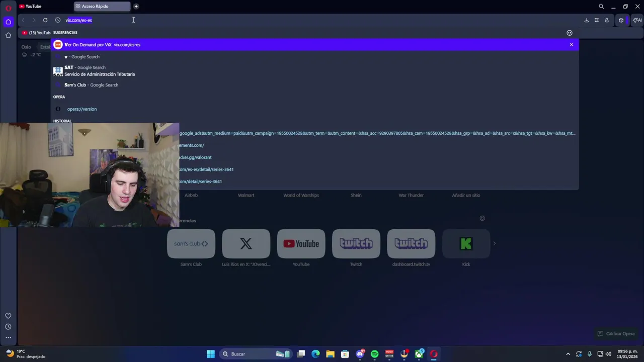This screenshot has width=644, height=362.
Task: Open Easy Setup menu icon
Action: [x=596, y=20]
